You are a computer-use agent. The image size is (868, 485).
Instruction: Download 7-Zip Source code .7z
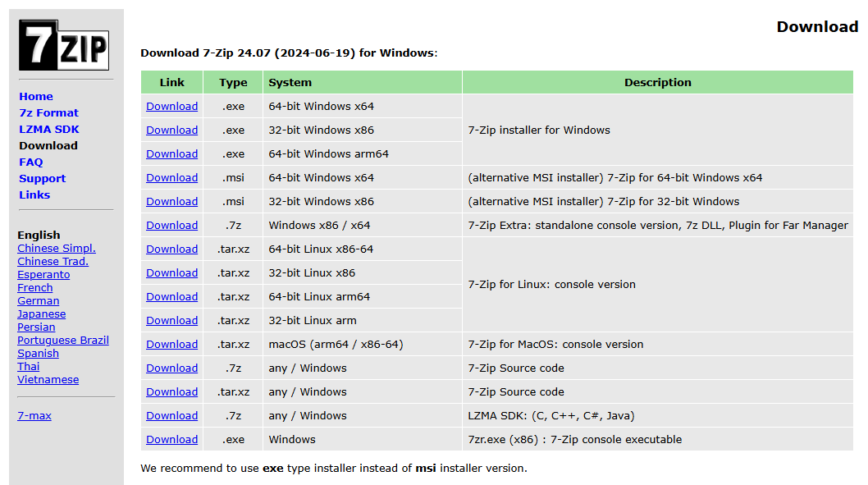click(x=171, y=368)
